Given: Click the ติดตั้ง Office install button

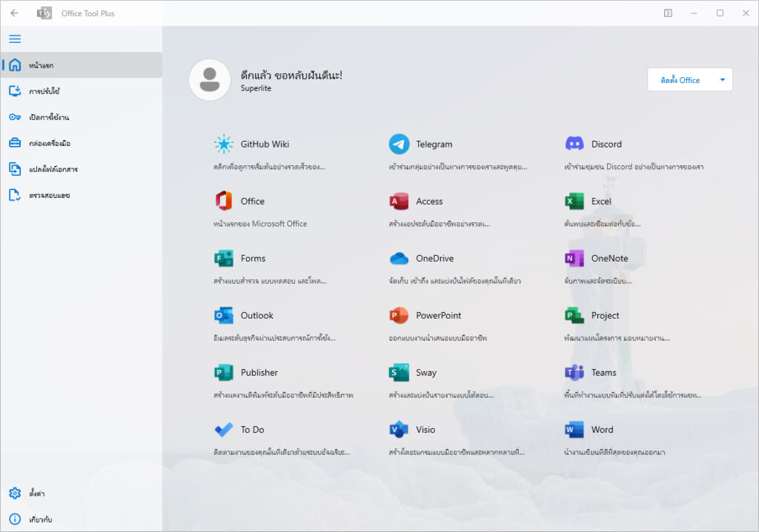Looking at the screenshot, I should (x=680, y=80).
